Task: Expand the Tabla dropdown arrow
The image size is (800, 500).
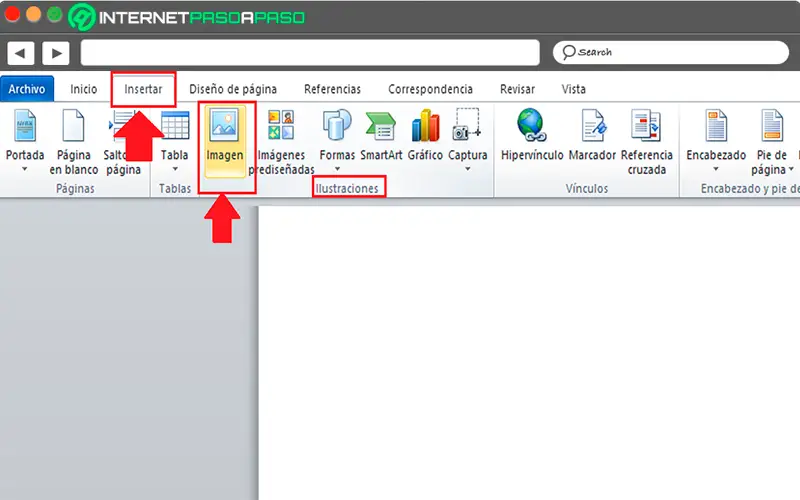Action: pos(175,169)
